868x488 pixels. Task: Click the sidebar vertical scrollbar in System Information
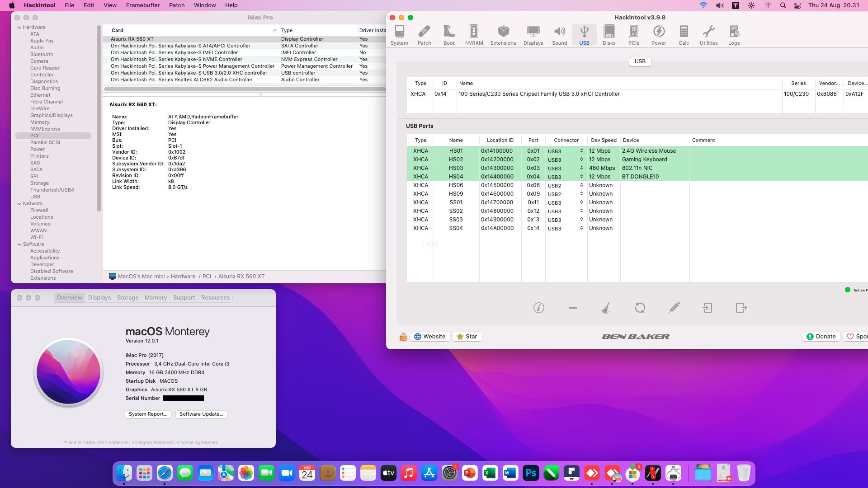(99, 118)
